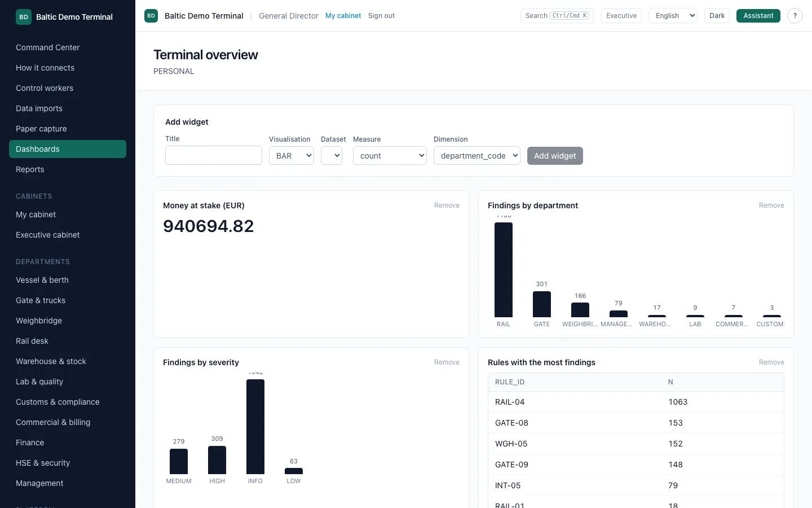The image size is (812, 508).
Task: Open the empty Dataset dropdown
Action: [332, 156]
